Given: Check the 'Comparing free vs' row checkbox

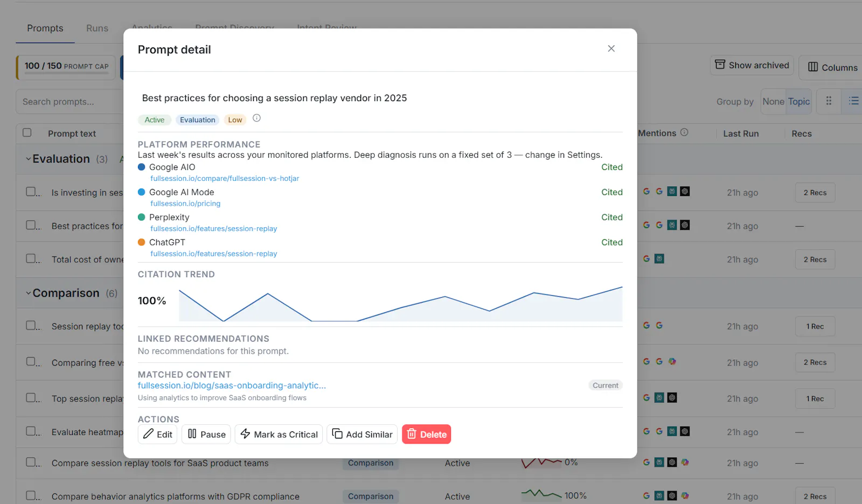Looking at the screenshot, I should tap(31, 362).
